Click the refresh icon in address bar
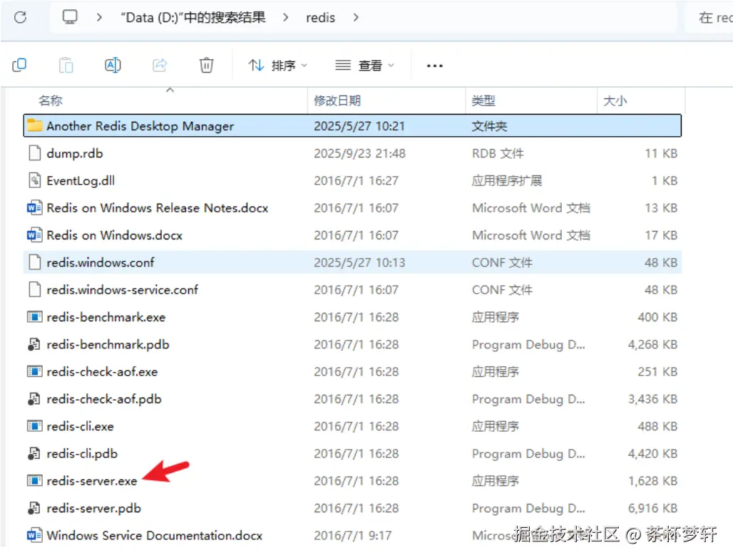The width and height of the screenshot is (733, 560). point(20,18)
